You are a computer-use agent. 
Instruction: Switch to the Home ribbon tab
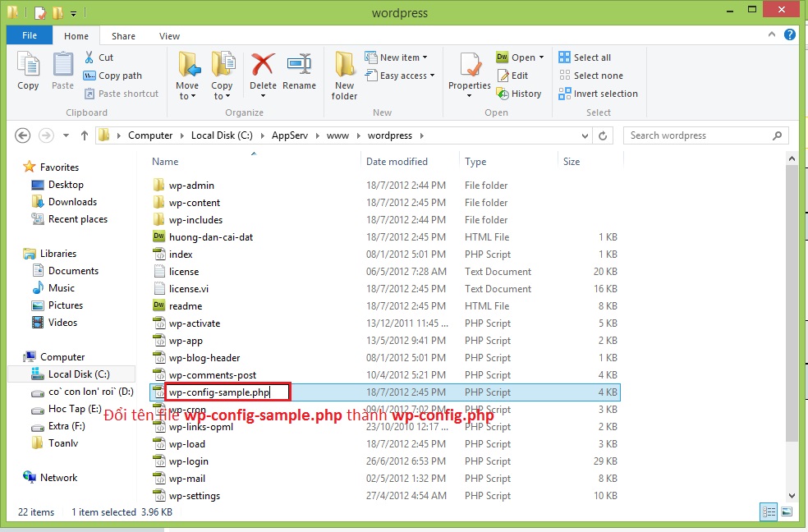[76, 36]
